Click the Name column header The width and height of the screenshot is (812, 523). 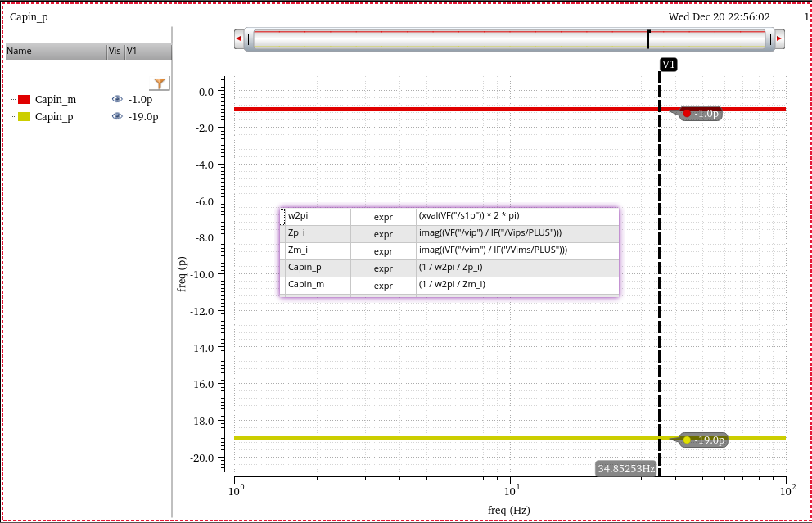[x=56, y=52]
